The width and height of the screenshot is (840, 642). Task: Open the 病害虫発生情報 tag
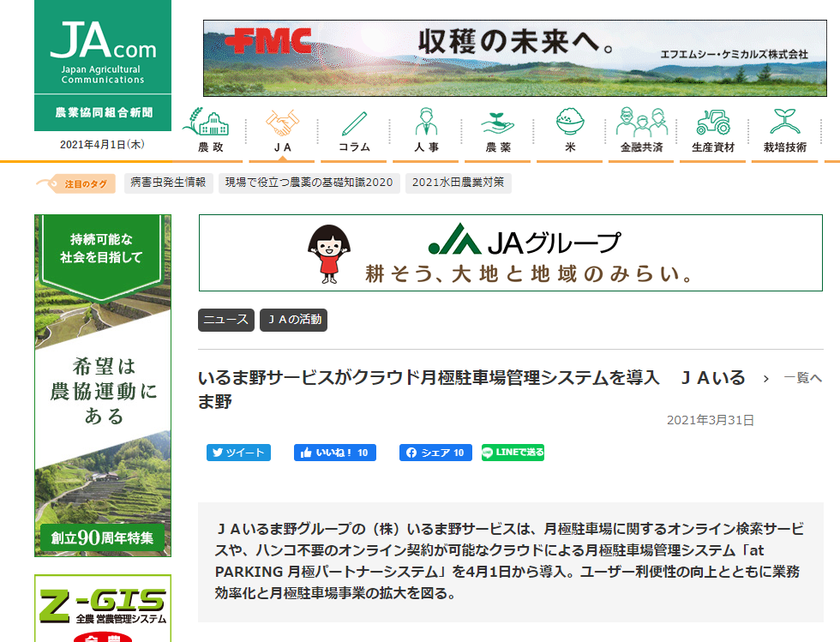click(x=168, y=183)
